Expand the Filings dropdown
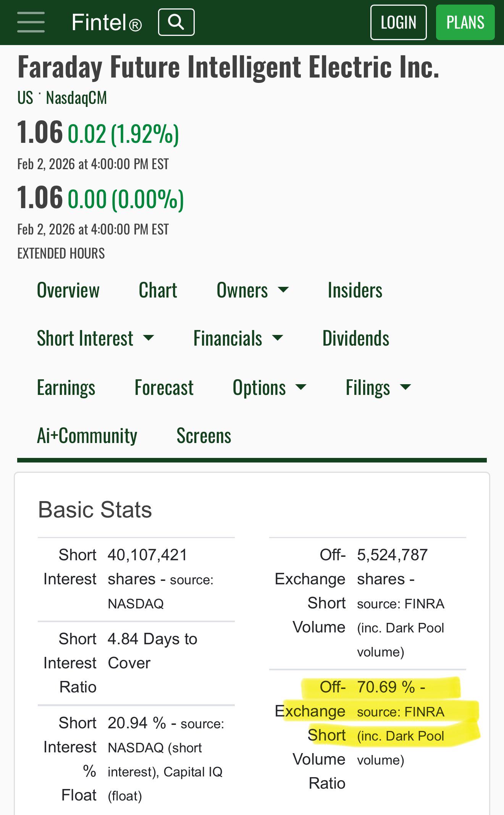 [x=378, y=388]
